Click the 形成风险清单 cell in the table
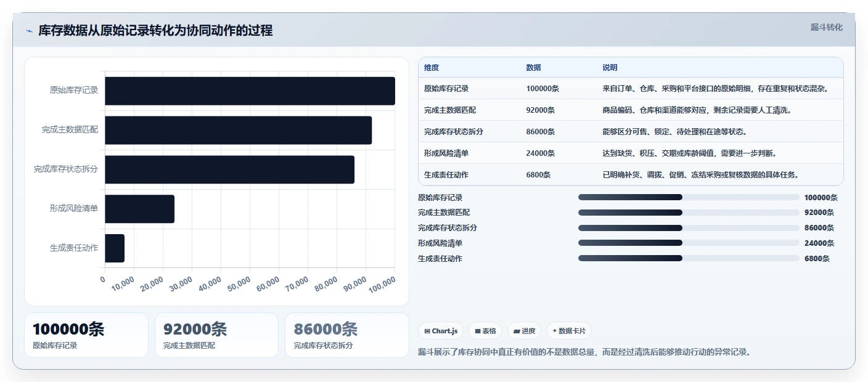 [x=446, y=153]
